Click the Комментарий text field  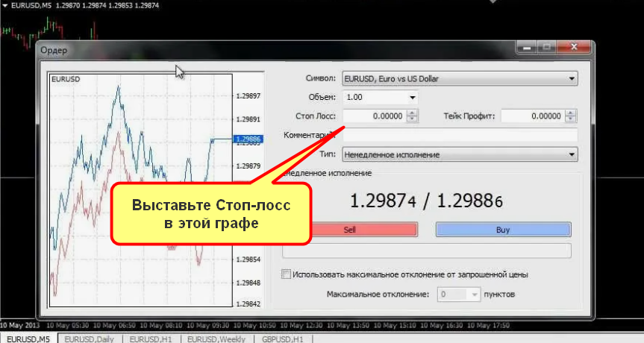(x=460, y=135)
